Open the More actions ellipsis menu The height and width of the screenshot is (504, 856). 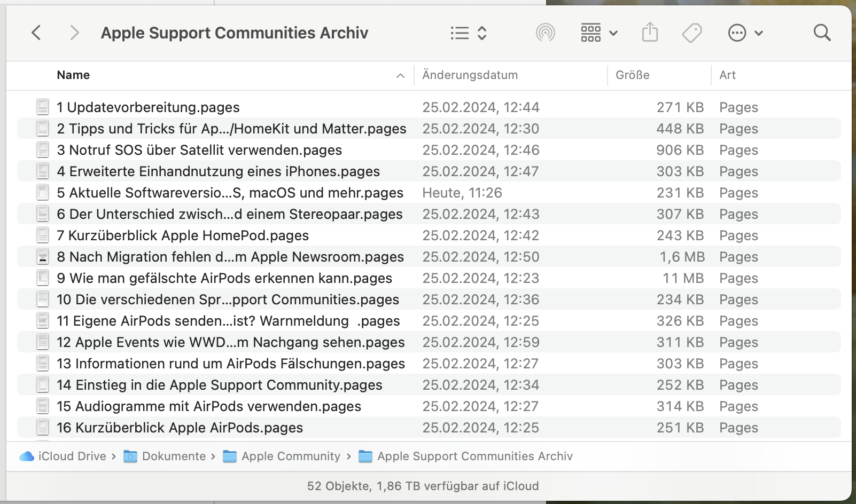click(745, 33)
